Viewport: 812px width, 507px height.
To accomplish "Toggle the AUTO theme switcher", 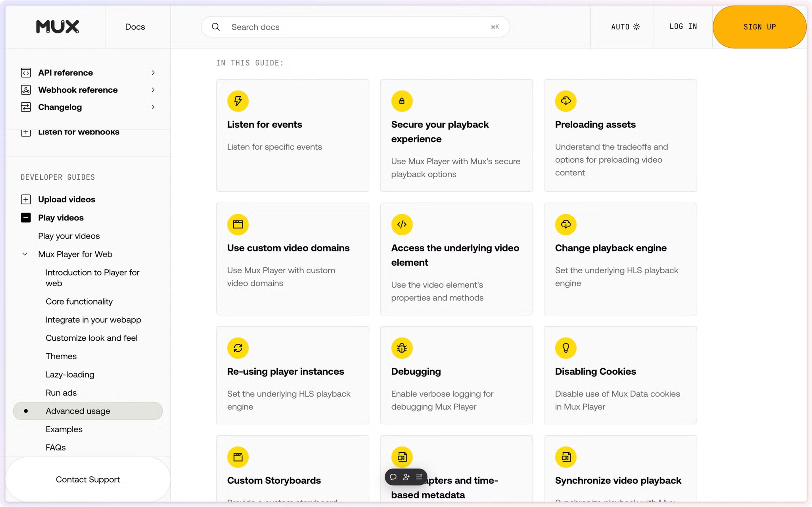I will coord(625,27).
